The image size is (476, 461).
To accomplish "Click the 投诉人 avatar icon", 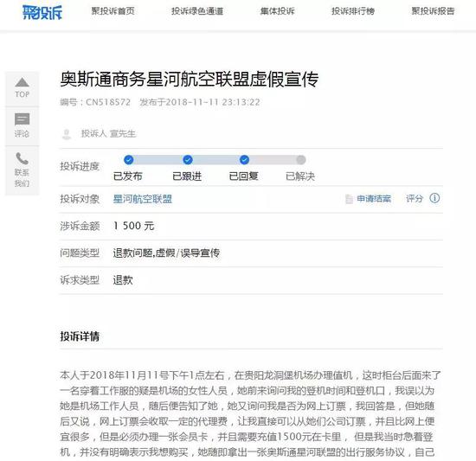I will [x=67, y=134].
